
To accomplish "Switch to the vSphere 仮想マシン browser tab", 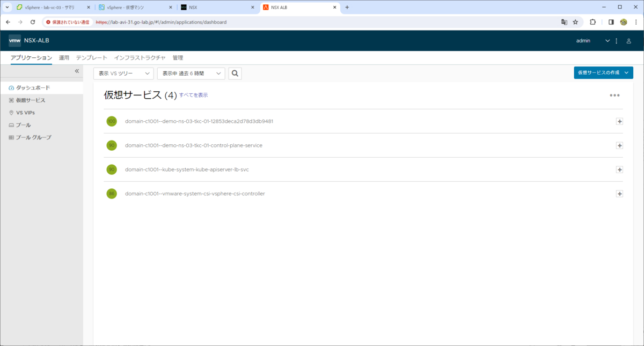I will [x=135, y=8].
